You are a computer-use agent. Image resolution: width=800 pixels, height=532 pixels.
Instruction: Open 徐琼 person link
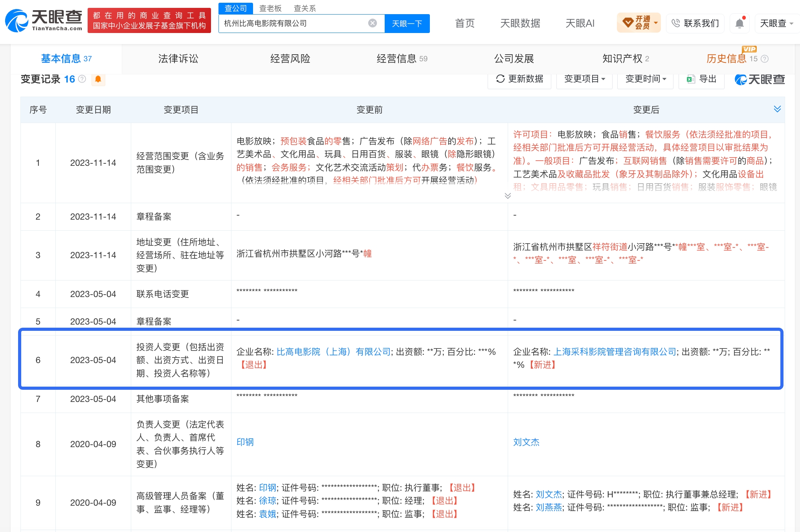tap(268, 501)
